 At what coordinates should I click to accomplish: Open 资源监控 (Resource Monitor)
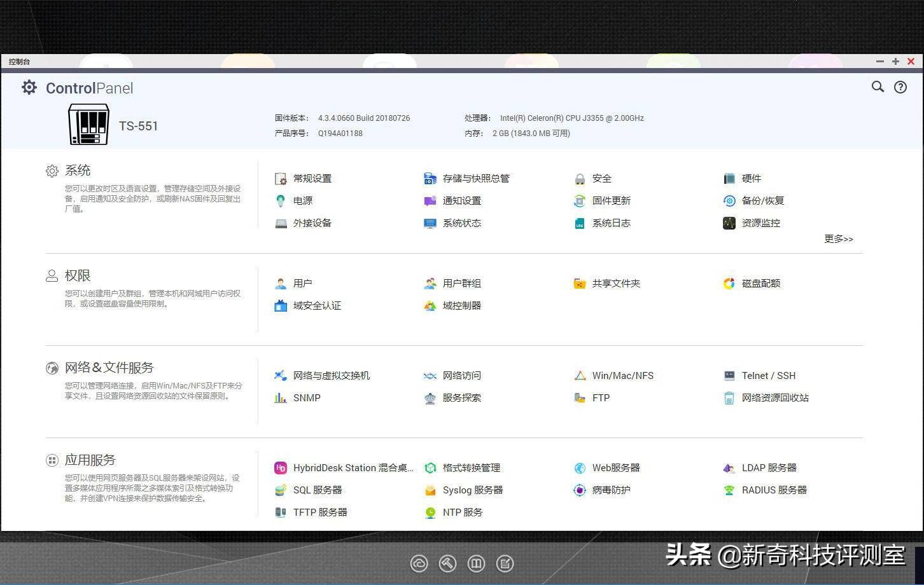760,223
